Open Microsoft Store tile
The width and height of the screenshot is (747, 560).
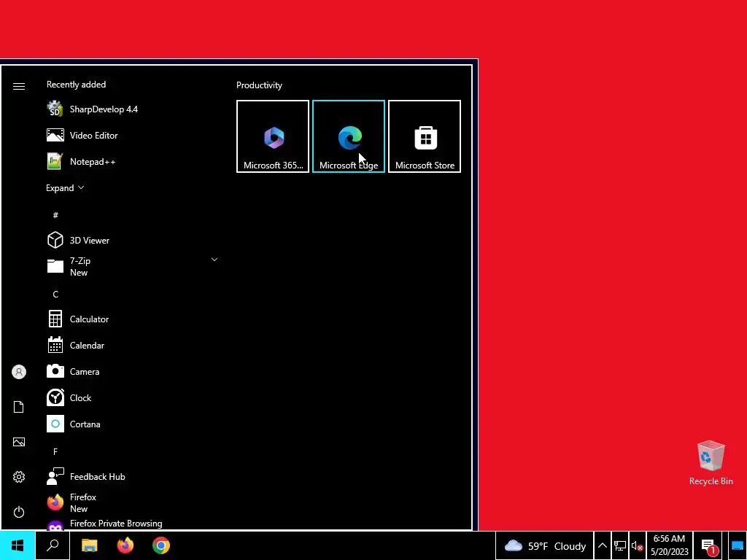pyautogui.click(x=424, y=136)
